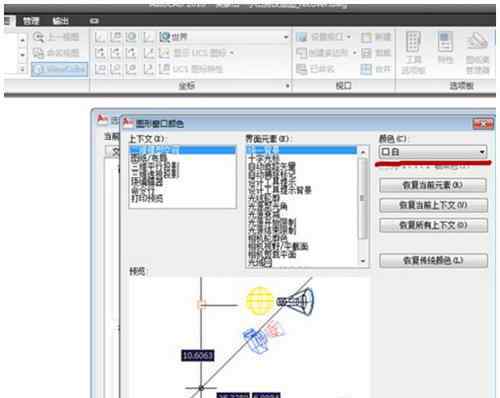Rotate UCS around Z axis icon

(131, 53)
